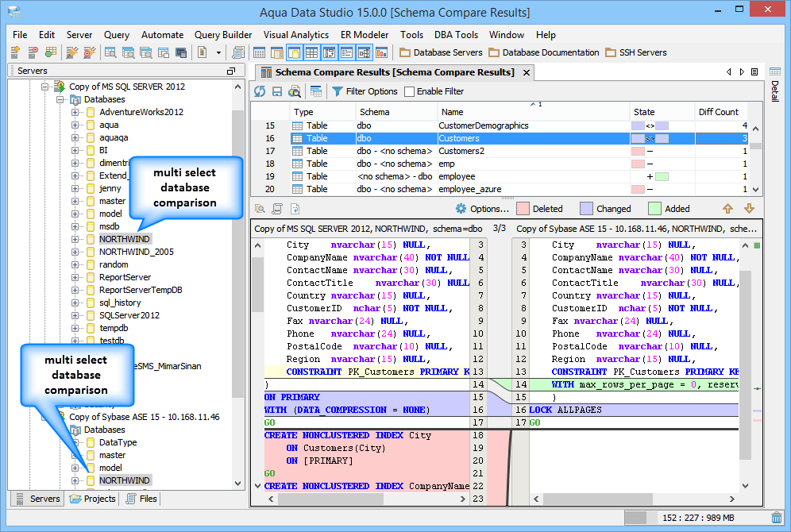Open the Database Documentation link
The height and width of the screenshot is (532, 791).
pos(544,52)
